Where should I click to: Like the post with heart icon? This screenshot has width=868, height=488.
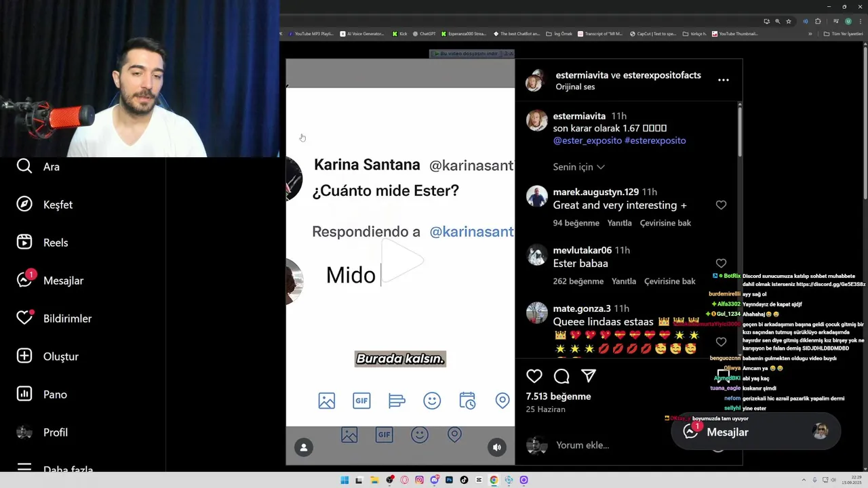[x=534, y=375]
